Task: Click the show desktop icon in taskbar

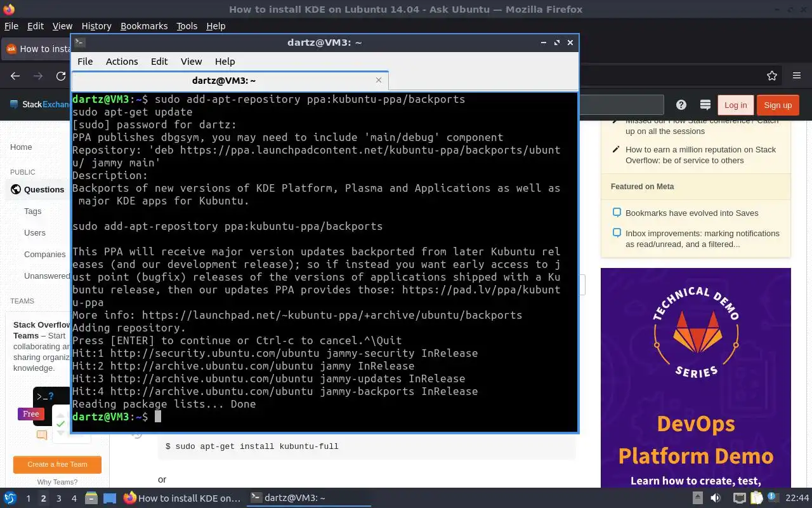Action: pos(110,498)
